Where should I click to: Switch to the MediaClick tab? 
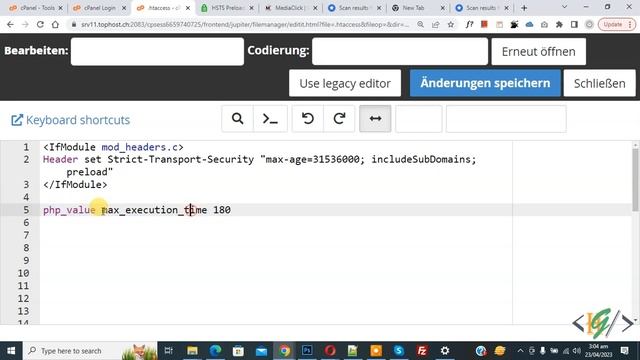291,8
